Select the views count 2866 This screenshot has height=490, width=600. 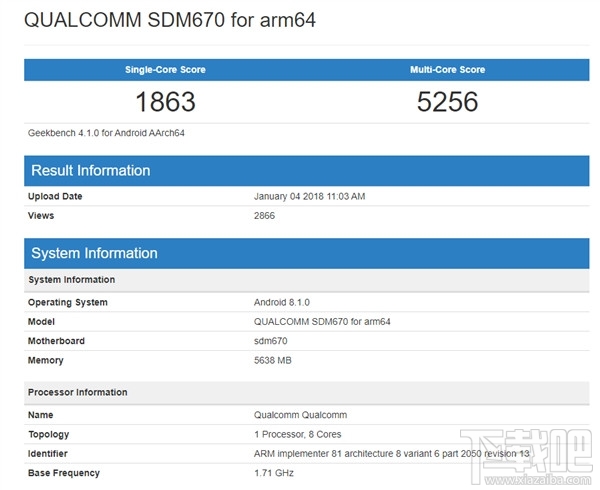(264, 215)
